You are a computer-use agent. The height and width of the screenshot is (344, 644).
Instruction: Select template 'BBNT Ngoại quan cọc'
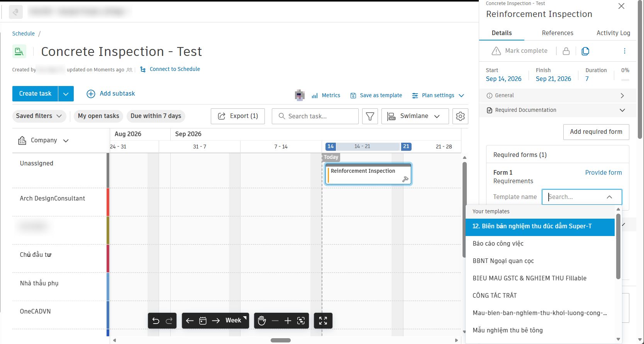point(540,261)
